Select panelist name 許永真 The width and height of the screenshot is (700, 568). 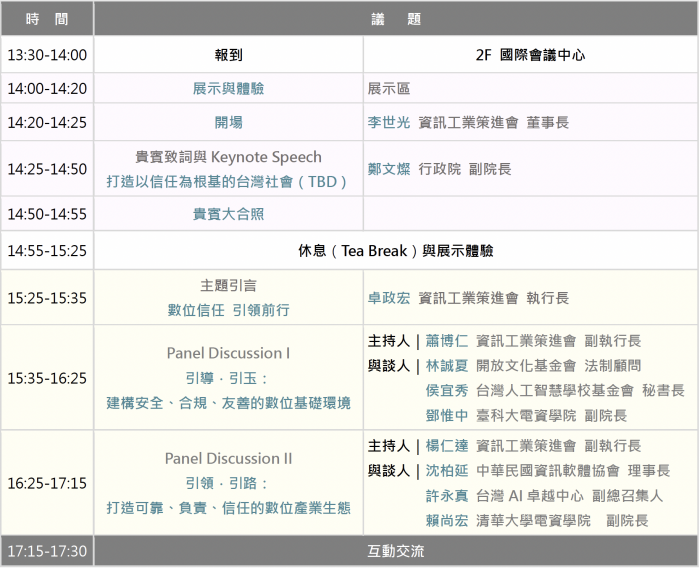pyautogui.click(x=446, y=496)
